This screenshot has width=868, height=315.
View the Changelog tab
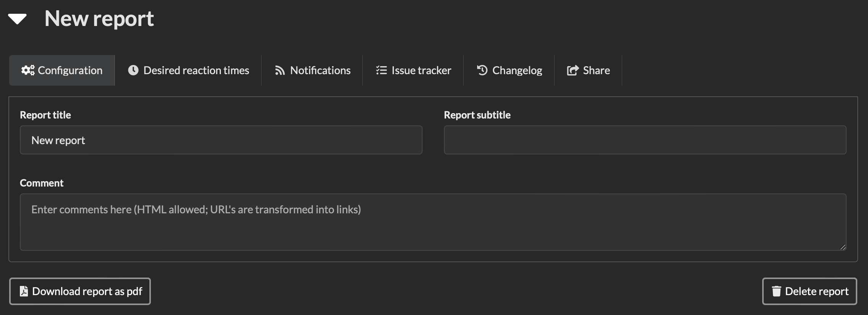pyautogui.click(x=509, y=70)
